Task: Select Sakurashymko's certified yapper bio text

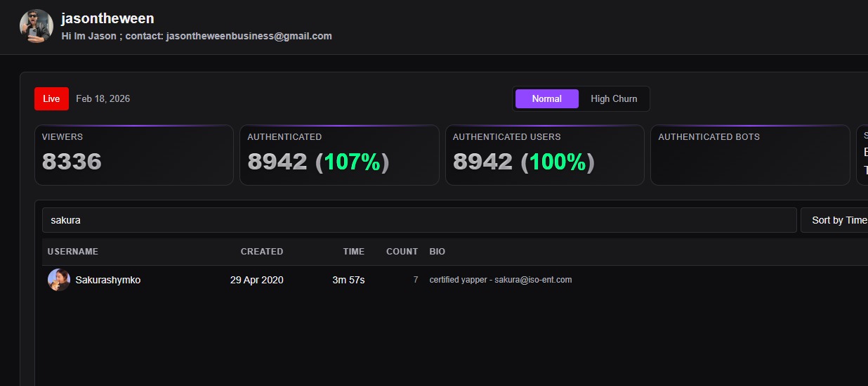Action: point(501,280)
